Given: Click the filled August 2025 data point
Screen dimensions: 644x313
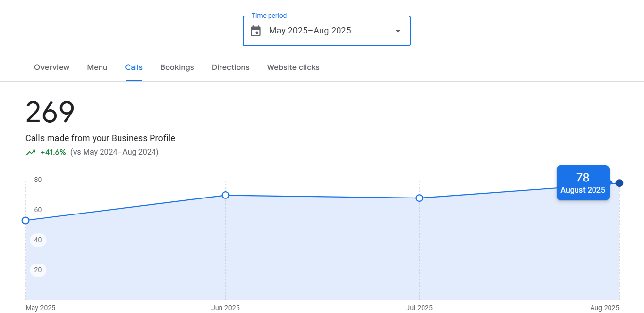Looking at the screenshot, I should pos(619,183).
